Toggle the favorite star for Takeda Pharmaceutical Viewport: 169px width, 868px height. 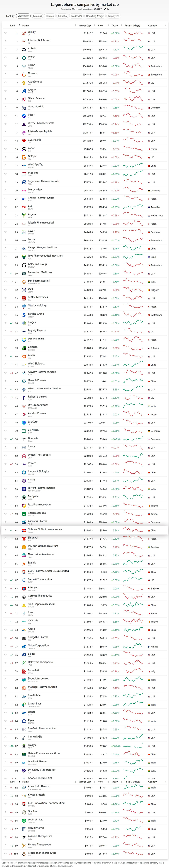coord(5,224)
